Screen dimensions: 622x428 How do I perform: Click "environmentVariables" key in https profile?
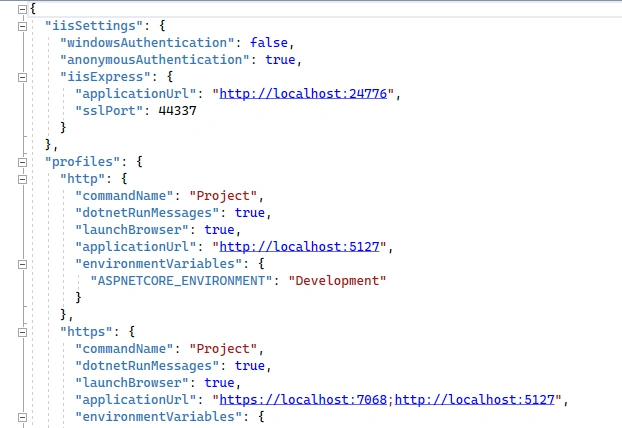[159, 417]
